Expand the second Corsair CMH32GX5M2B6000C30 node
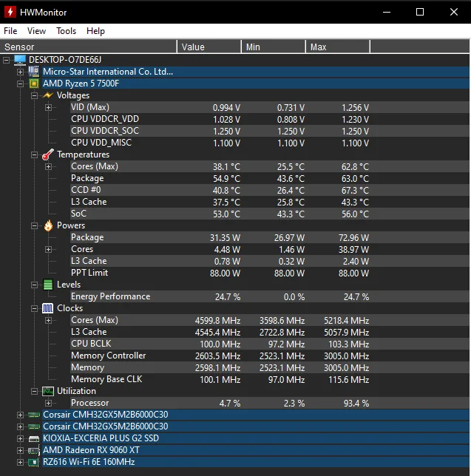This screenshot has height=476, width=471. coord(20,426)
